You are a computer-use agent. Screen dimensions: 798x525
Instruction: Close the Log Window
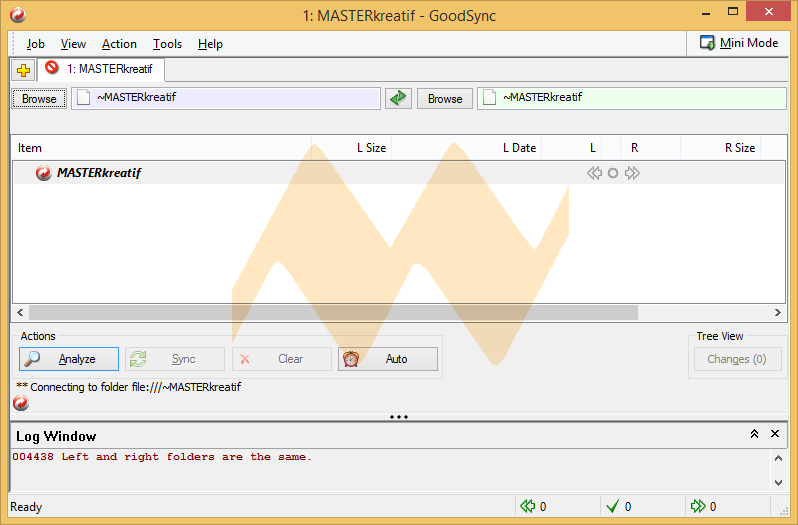[x=775, y=433]
